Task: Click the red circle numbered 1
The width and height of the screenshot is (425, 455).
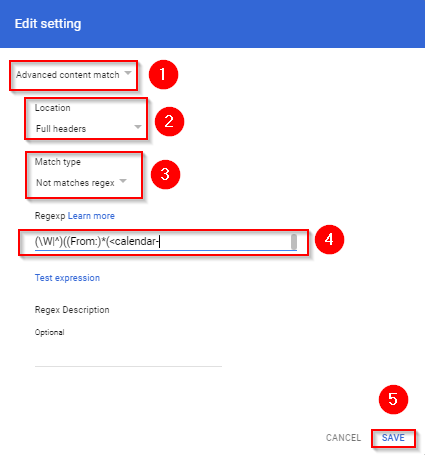Action: click(163, 74)
